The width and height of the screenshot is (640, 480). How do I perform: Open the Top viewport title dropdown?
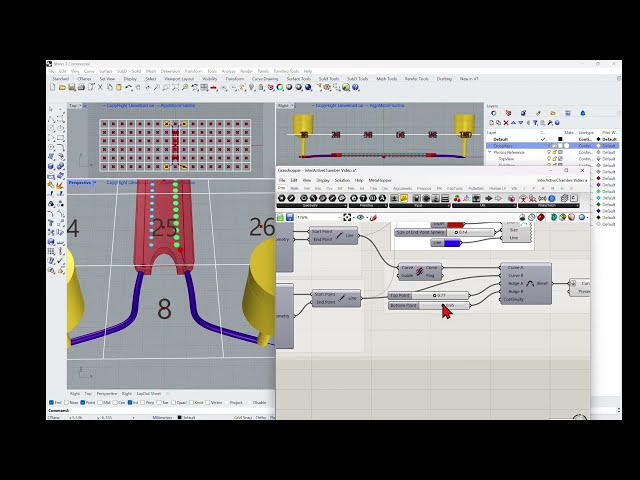[80, 106]
